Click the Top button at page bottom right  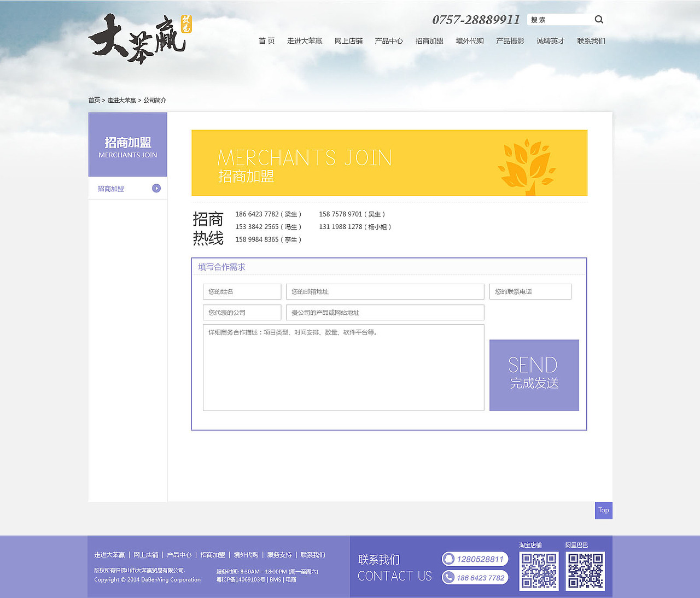tap(603, 510)
